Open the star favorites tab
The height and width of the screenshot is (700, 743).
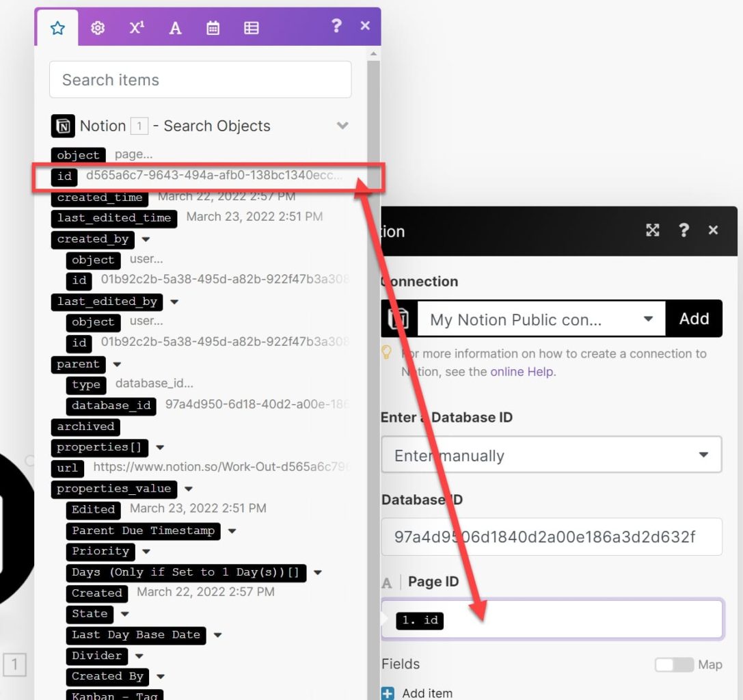(x=57, y=28)
